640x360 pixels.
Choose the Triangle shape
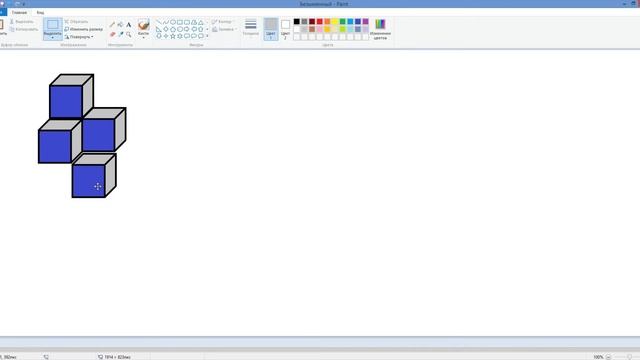[x=201, y=22]
